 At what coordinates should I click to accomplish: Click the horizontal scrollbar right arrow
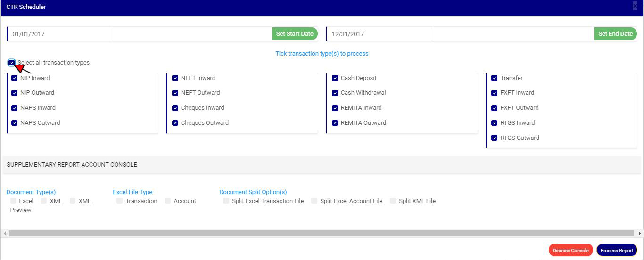point(639,233)
